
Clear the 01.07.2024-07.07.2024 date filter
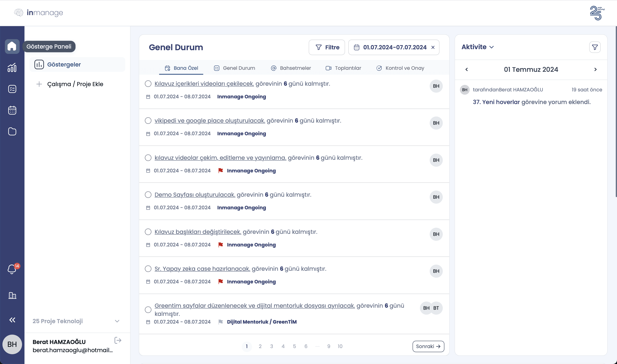[x=433, y=47]
